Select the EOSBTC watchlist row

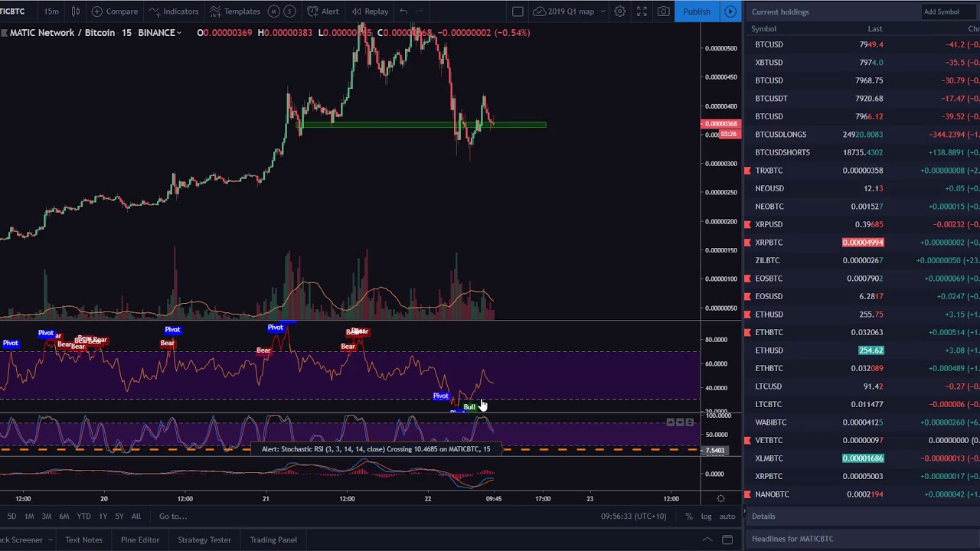coord(863,279)
